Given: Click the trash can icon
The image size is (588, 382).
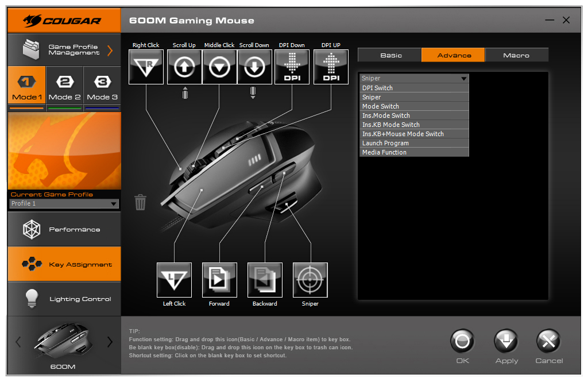Looking at the screenshot, I should pos(140,202).
